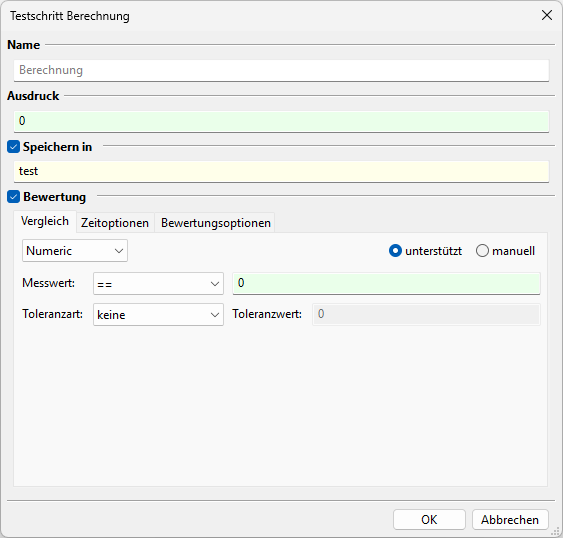Click the Abbrechen button
This screenshot has height=538, width=563.
coord(510,520)
